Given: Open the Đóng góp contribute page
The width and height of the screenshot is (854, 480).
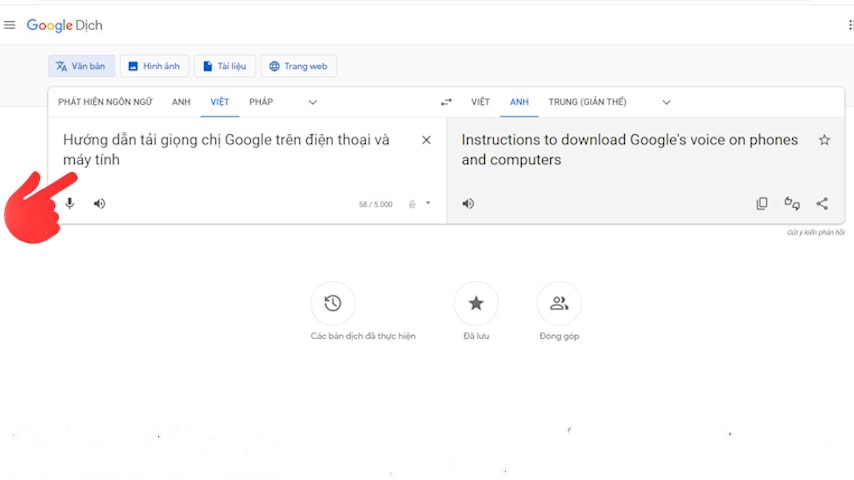Looking at the screenshot, I should point(559,303).
